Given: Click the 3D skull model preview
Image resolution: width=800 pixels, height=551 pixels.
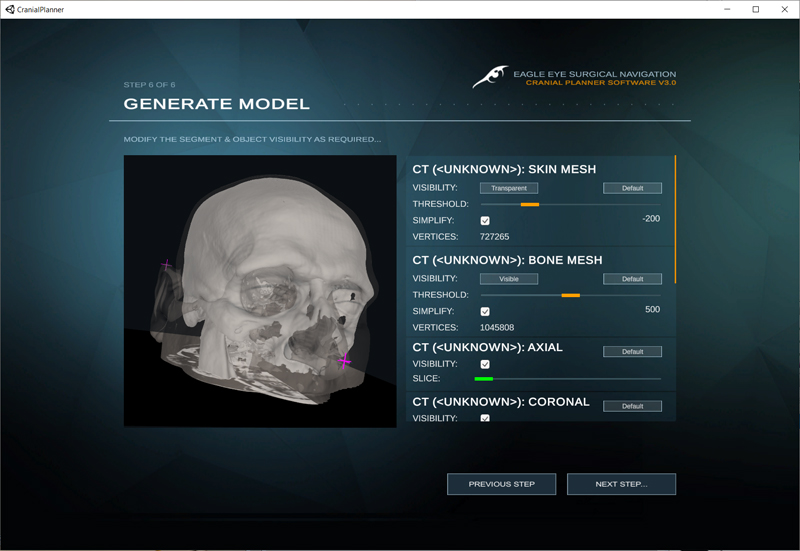Looking at the screenshot, I should pyautogui.click(x=260, y=291).
